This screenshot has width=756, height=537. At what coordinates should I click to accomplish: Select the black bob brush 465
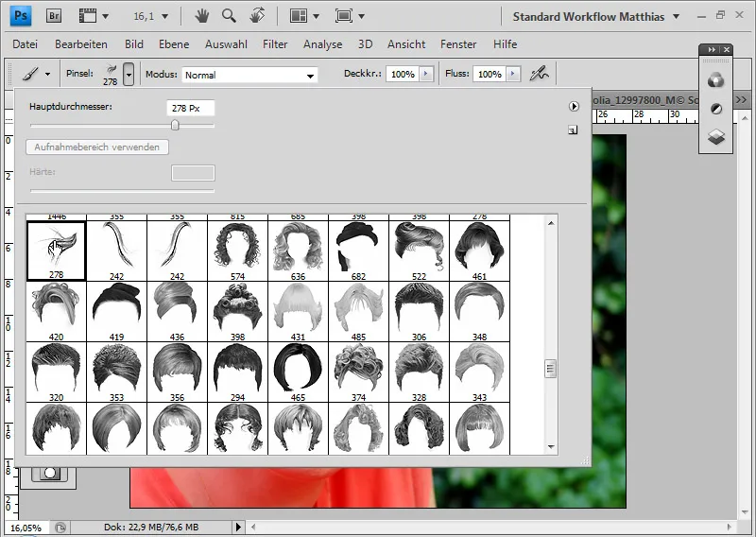click(298, 372)
